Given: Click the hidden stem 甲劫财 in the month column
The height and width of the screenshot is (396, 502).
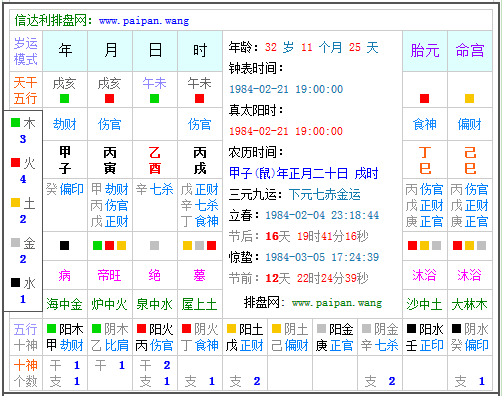Looking at the screenshot, I should point(110,189).
